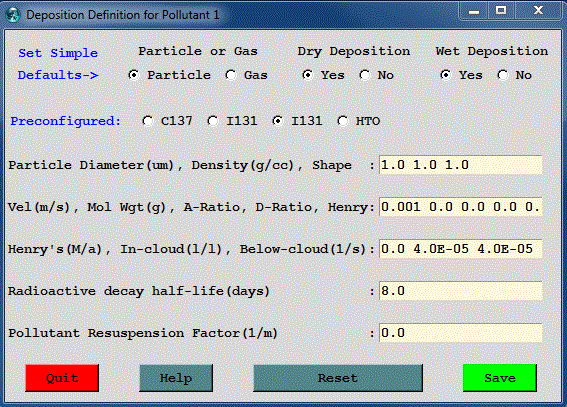Click the particle diameter, density, shape field
This screenshot has width=567, height=407.
[x=461, y=165]
